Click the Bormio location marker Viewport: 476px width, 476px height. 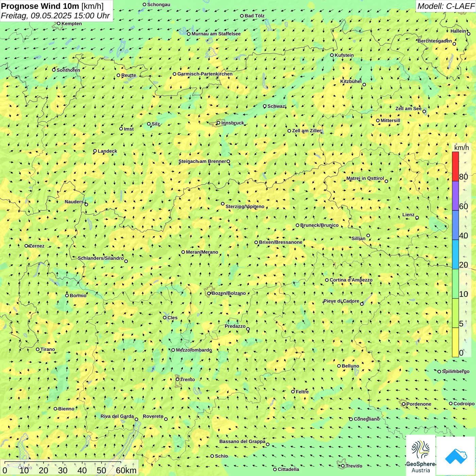(67, 295)
